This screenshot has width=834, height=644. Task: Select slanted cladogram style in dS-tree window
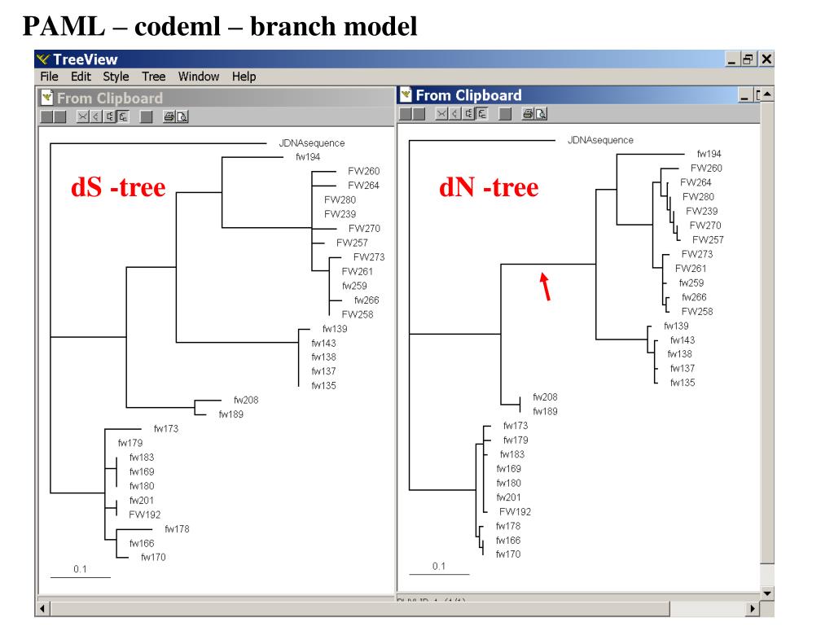click(x=96, y=116)
